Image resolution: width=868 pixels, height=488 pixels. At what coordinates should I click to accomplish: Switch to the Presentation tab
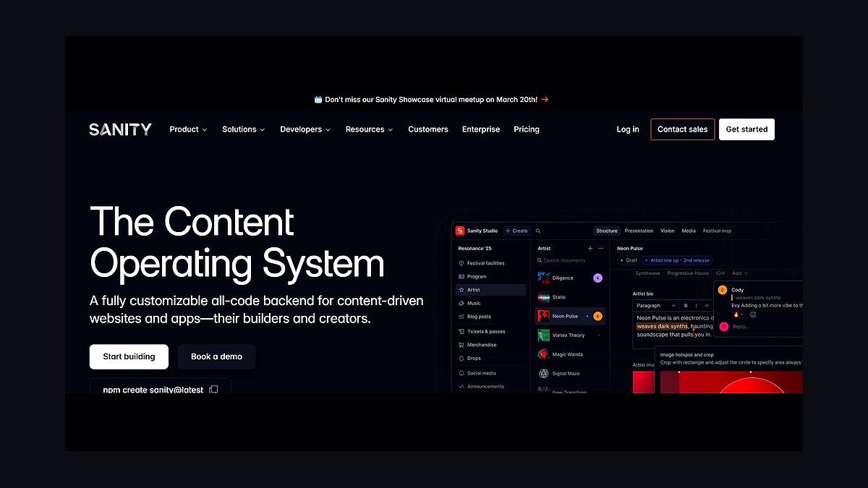click(x=639, y=231)
